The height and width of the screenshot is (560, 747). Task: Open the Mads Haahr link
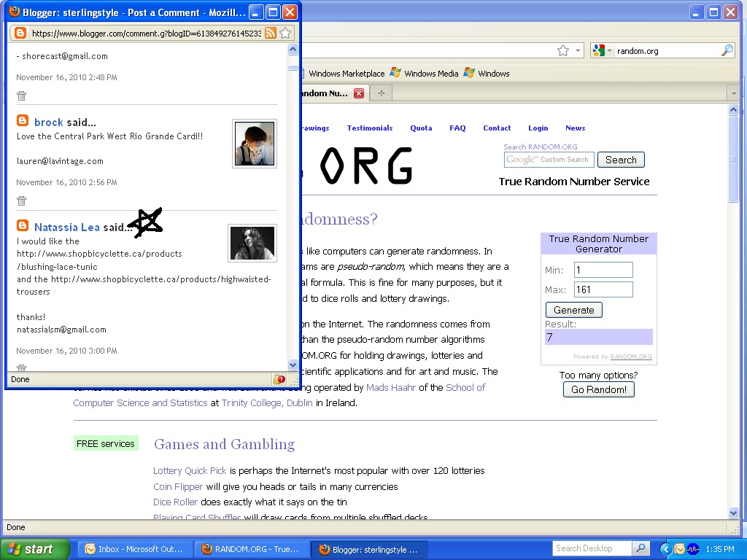click(x=391, y=388)
